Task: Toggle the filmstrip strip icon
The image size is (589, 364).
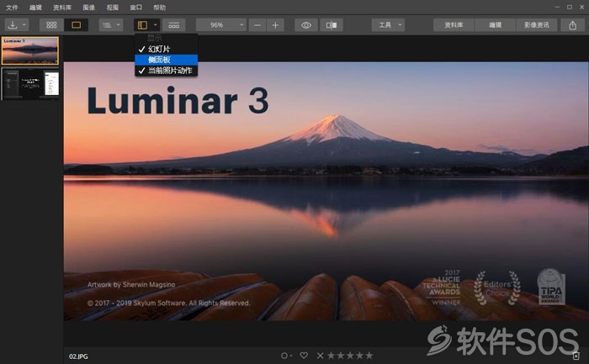Action: (x=174, y=25)
